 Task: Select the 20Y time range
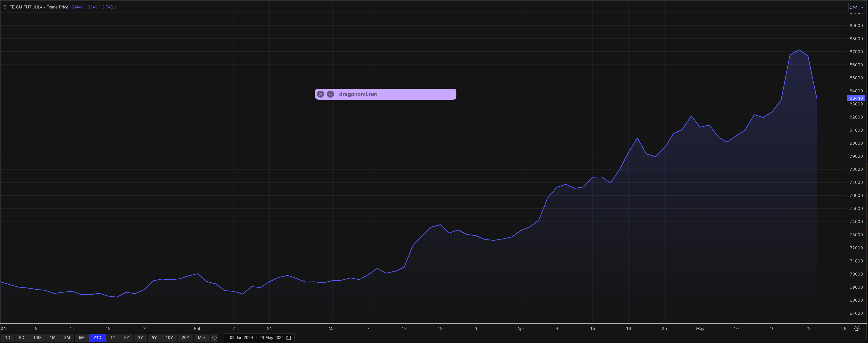click(185, 338)
